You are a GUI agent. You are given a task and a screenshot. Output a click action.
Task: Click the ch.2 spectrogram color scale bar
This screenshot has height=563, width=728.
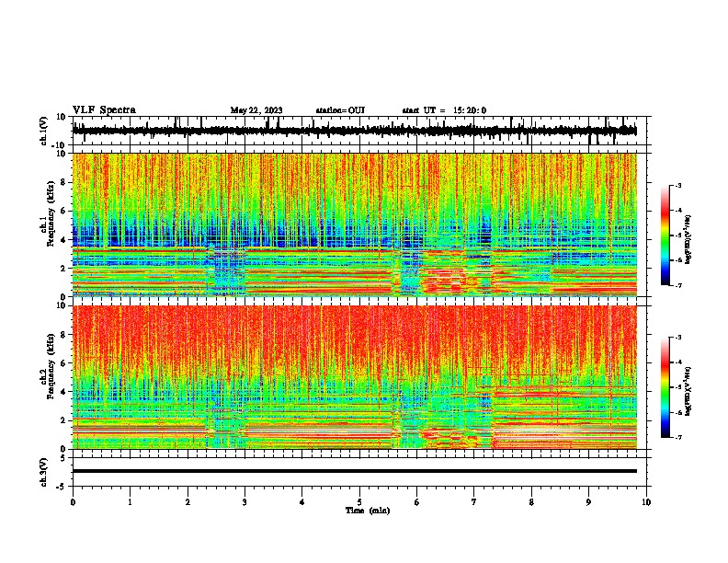tap(665, 387)
